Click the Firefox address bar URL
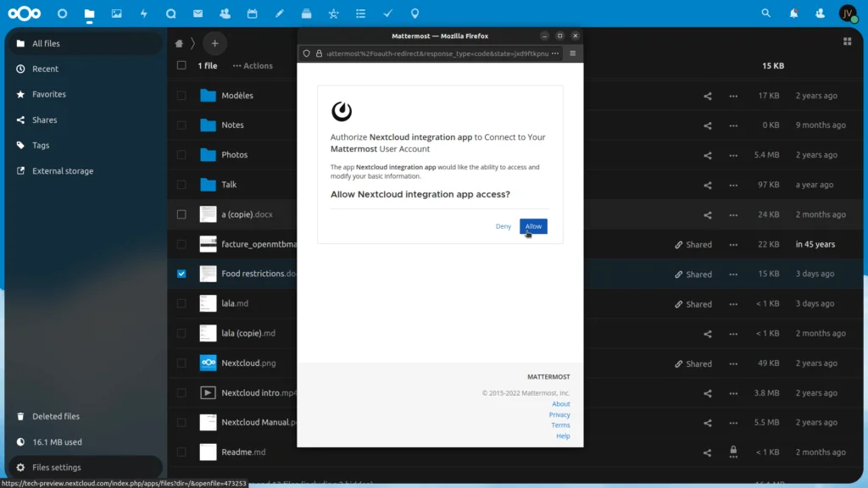The height and width of the screenshot is (488, 868). pyautogui.click(x=437, y=53)
